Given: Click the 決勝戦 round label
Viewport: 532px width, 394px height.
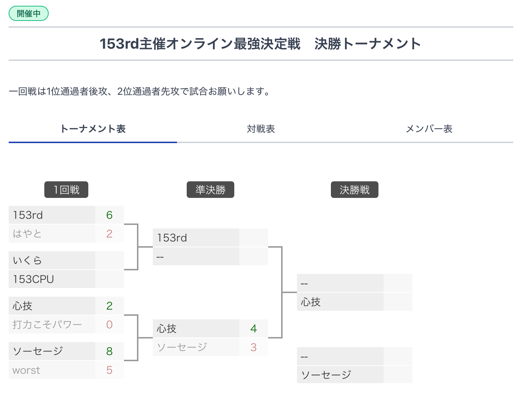Looking at the screenshot, I should click(355, 190).
